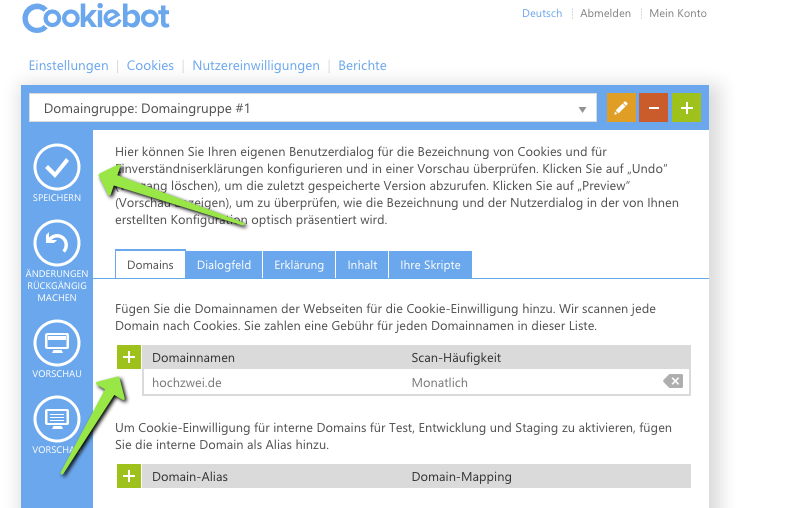Expand the Domaingruppe #1 dropdown
Image resolution: width=798 pixels, height=508 pixels.
582,109
